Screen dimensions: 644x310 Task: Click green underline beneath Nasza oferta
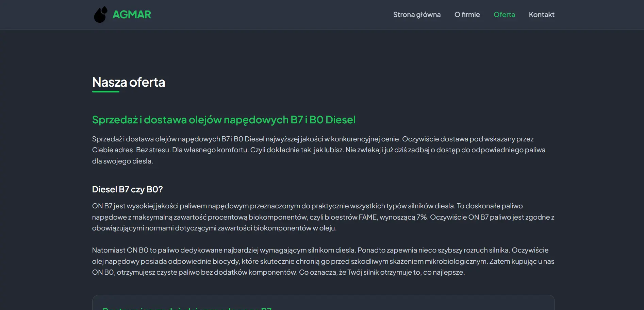tap(106, 91)
